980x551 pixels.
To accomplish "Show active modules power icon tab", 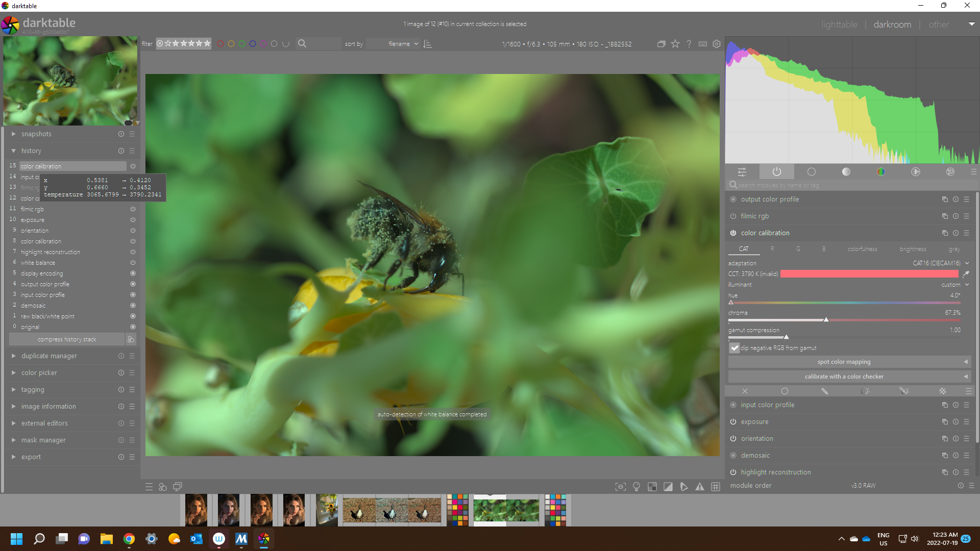I will click(776, 172).
